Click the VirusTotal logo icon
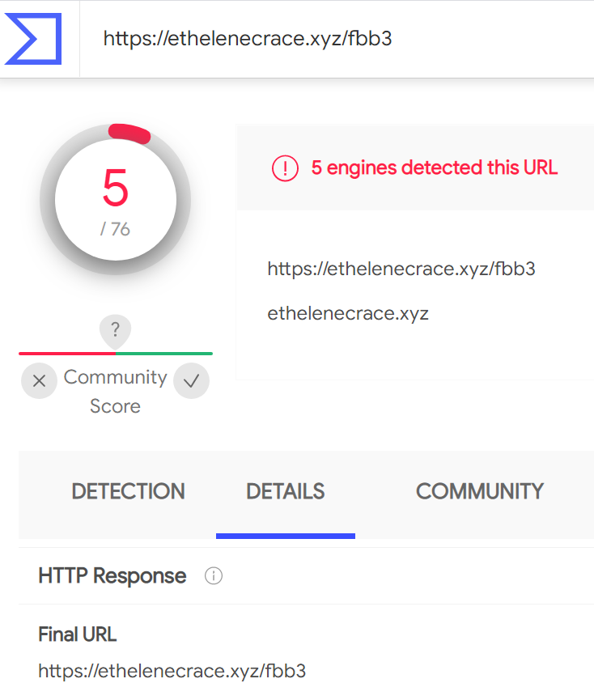This screenshot has width=594, height=700. point(33,38)
